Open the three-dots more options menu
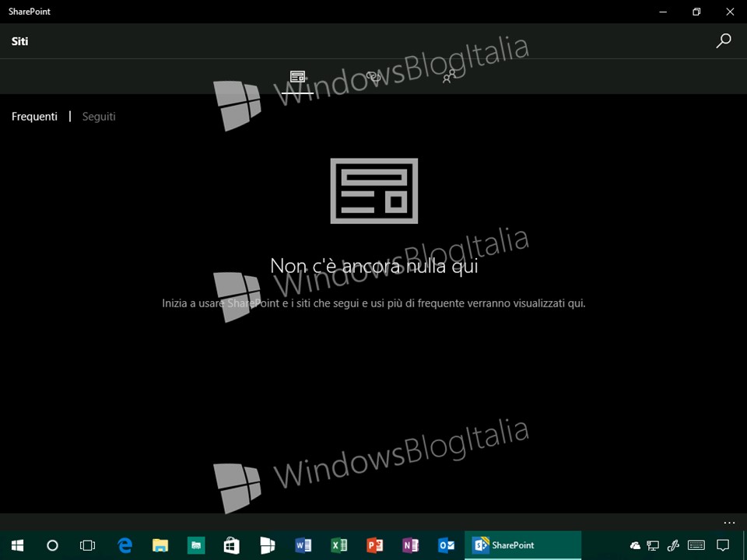The width and height of the screenshot is (747, 560). coord(729,523)
